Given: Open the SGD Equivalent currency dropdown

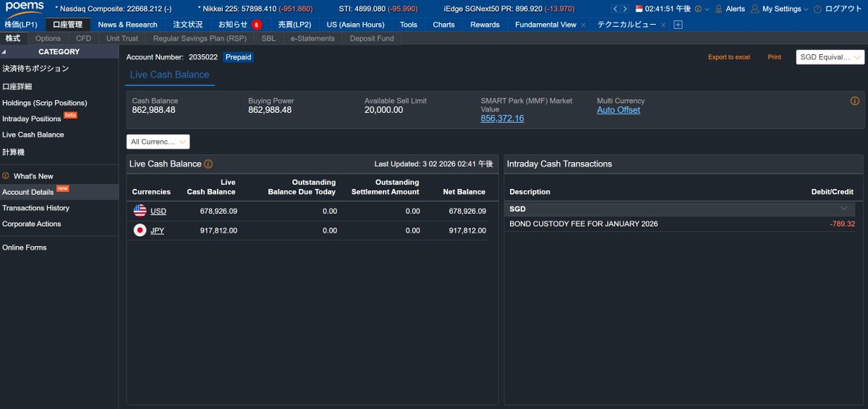Looking at the screenshot, I should click(830, 57).
